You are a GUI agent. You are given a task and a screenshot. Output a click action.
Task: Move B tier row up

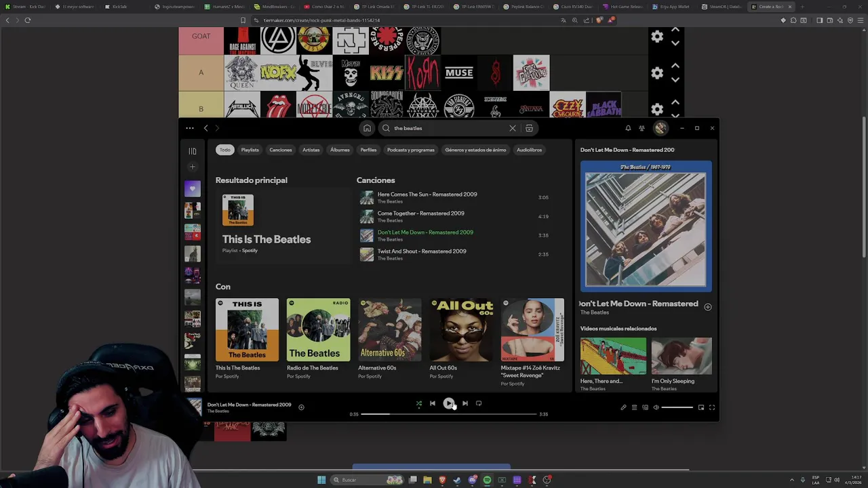coord(675,102)
